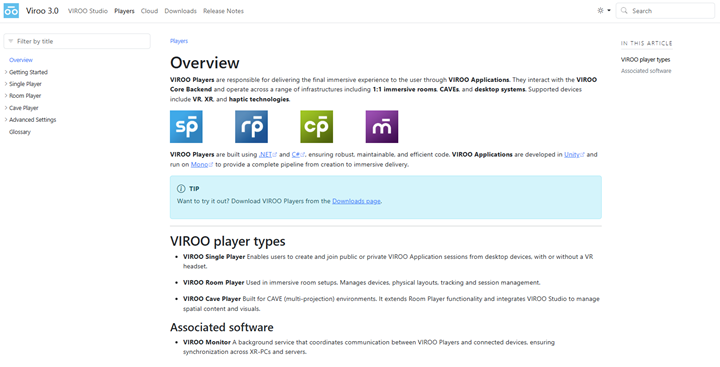Expand the Getting Started section

[x=6, y=72]
